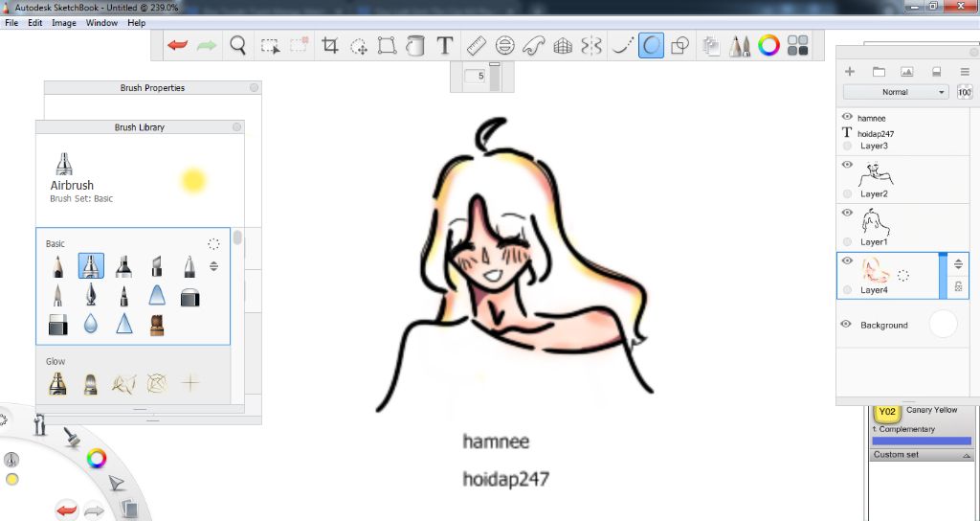Hide Layer2 with its eye icon
This screenshot has width=980, height=521.
click(x=847, y=165)
